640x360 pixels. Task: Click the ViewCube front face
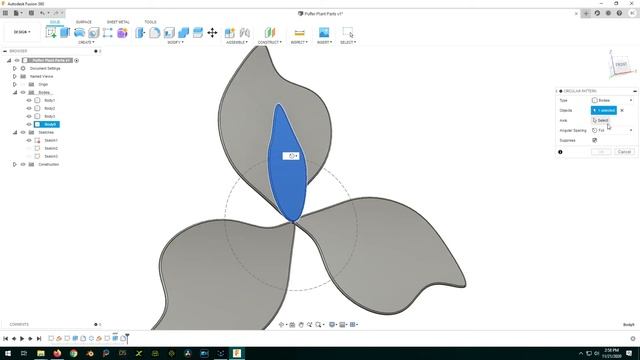621,64
